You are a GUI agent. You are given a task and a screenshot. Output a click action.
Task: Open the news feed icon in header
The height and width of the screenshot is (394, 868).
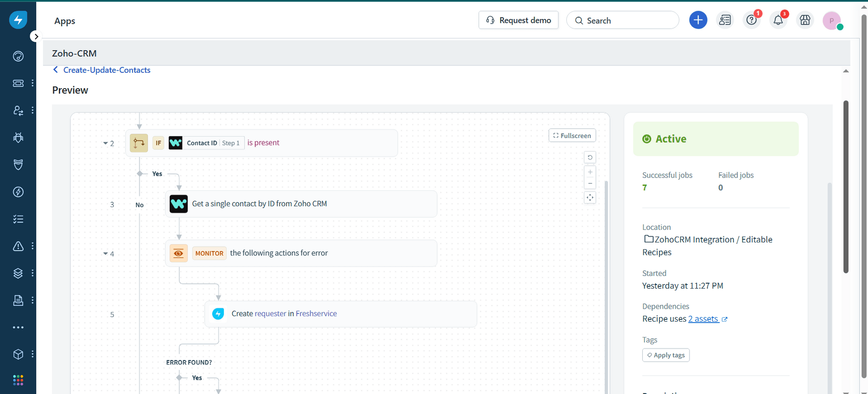[x=725, y=20]
